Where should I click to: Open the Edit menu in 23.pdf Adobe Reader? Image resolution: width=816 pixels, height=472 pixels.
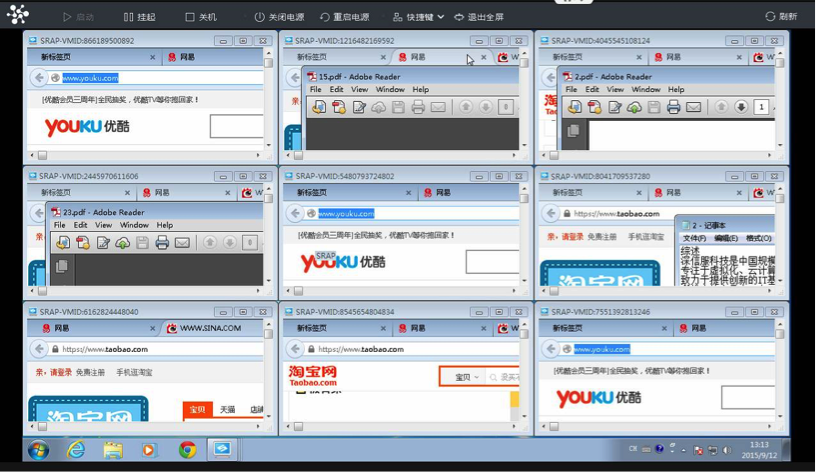80,225
